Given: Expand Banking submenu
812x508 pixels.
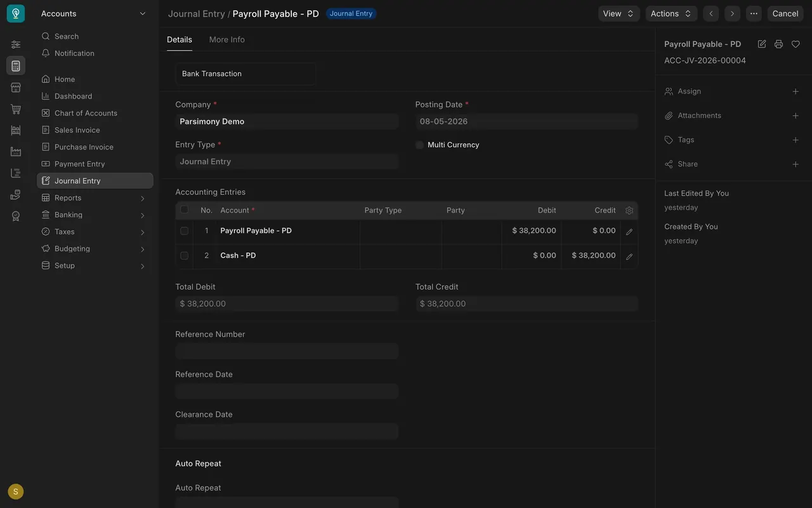Looking at the screenshot, I should point(142,215).
